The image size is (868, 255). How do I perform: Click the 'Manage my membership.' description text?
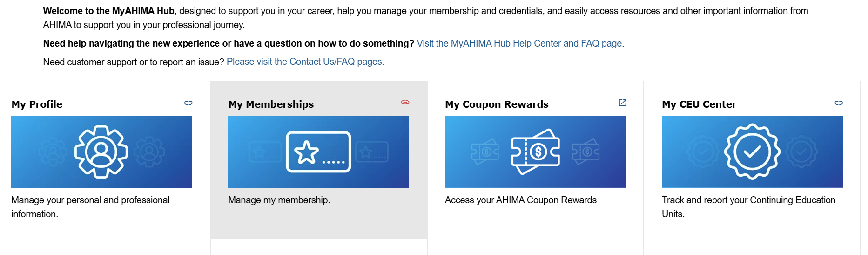tap(279, 200)
